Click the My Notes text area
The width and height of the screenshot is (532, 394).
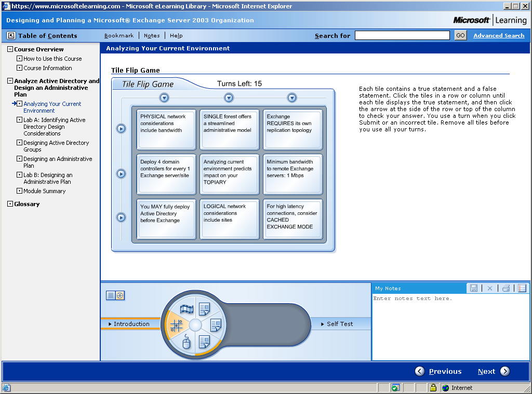coord(450,327)
